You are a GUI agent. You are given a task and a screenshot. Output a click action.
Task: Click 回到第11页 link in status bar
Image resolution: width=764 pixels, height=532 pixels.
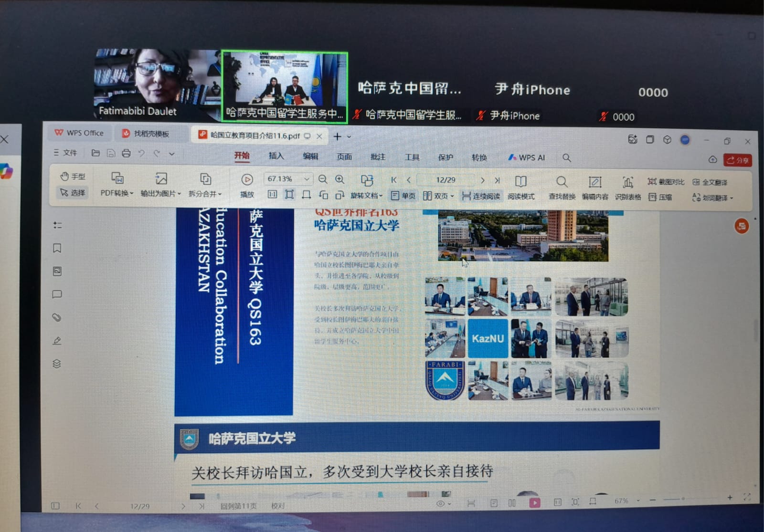point(238,506)
